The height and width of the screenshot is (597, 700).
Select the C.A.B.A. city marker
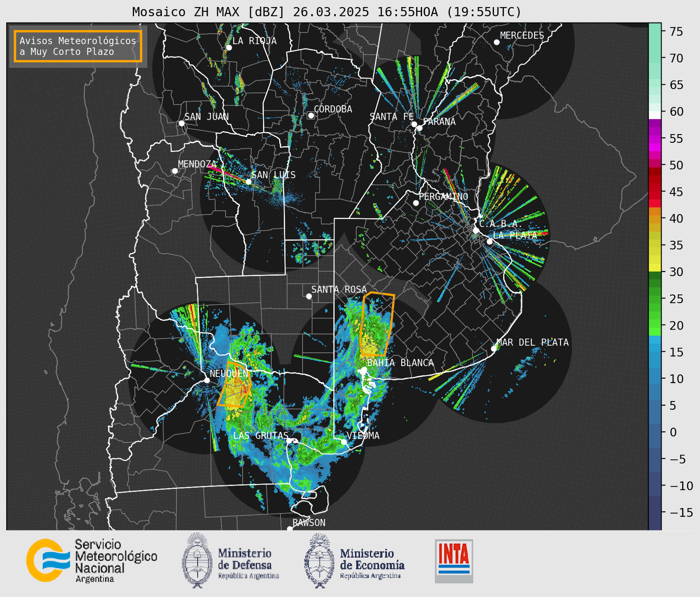tap(476, 230)
